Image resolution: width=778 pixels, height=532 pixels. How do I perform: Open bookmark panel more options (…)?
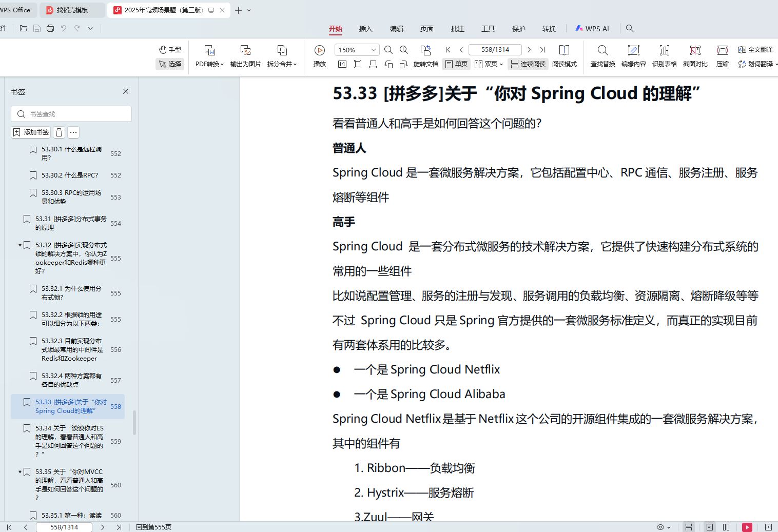tap(73, 132)
